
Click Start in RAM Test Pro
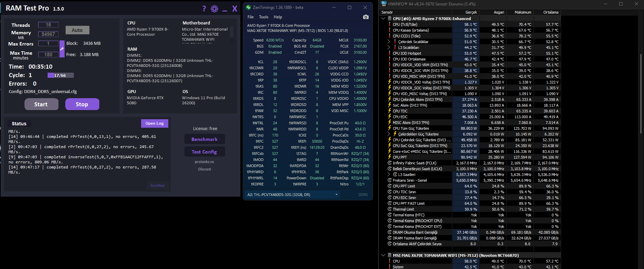point(41,104)
